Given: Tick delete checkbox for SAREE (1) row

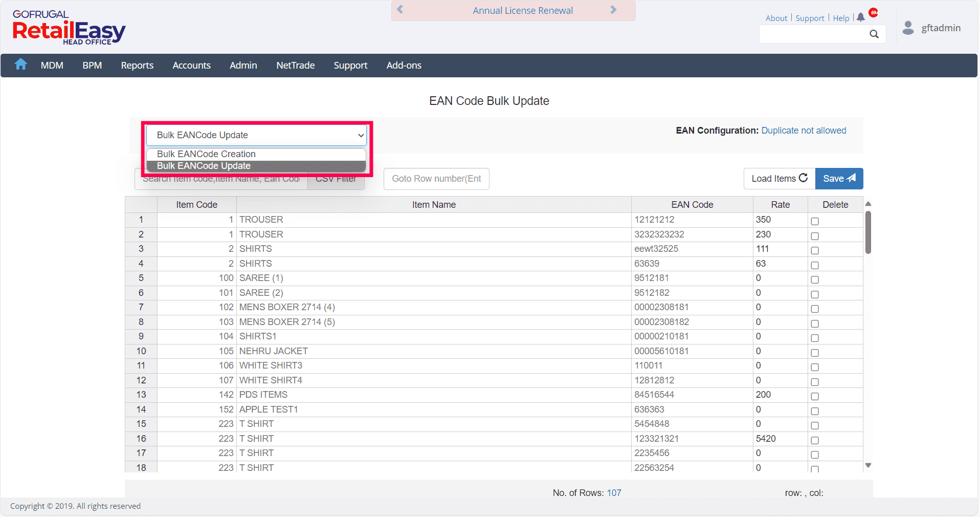Looking at the screenshot, I should (815, 279).
